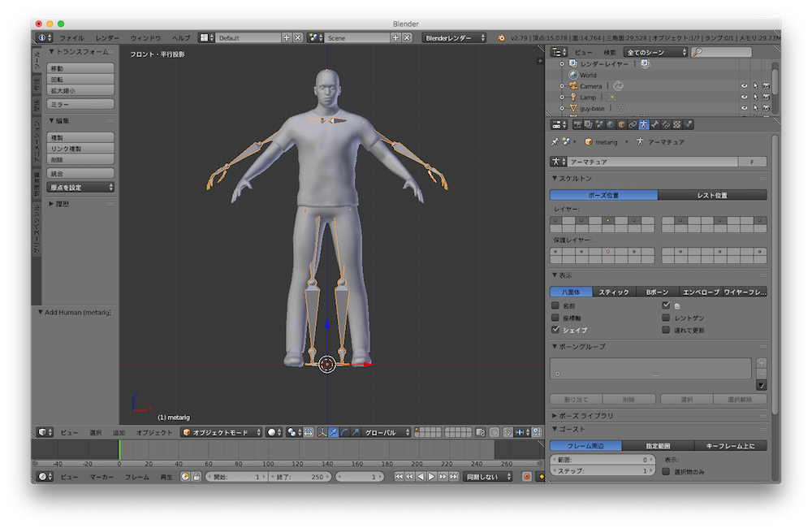This screenshot has height=528, width=812.
Task: Open the Blenderレンダー engine dropdown
Action: click(455, 37)
